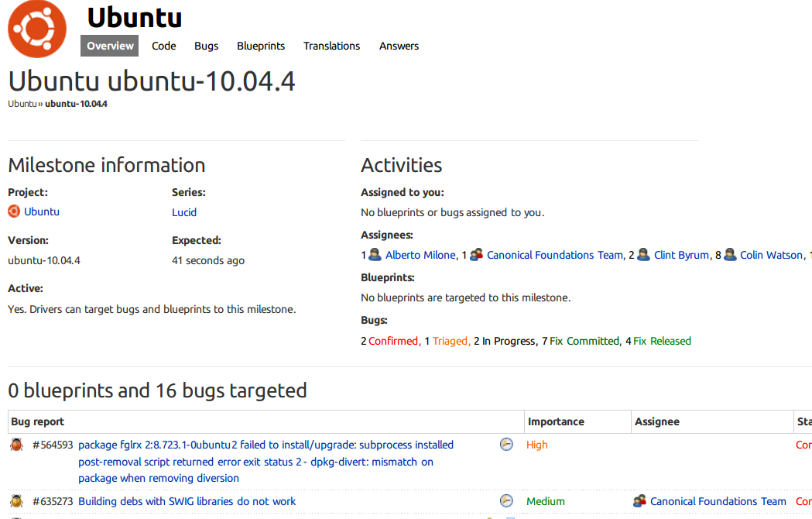Click the '41 seconds ago' expected value

(x=208, y=260)
